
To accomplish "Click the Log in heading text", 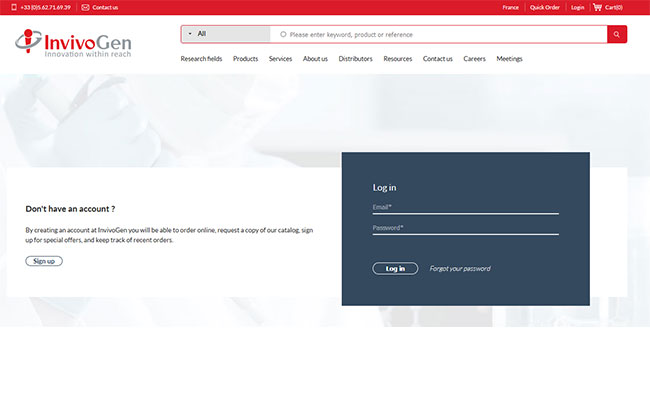I will [384, 188].
